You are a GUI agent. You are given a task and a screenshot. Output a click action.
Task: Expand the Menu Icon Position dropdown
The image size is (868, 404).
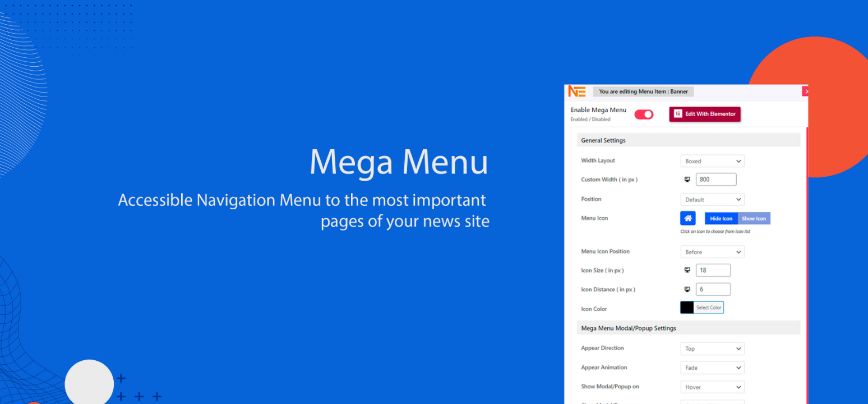(712, 252)
